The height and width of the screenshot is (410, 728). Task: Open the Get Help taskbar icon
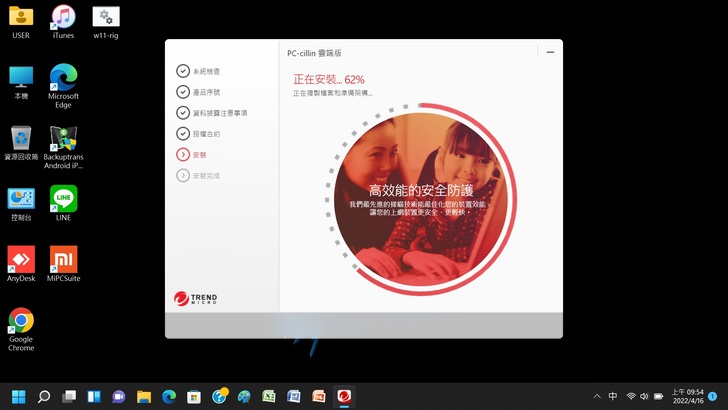pyautogui.click(x=219, y=396)
